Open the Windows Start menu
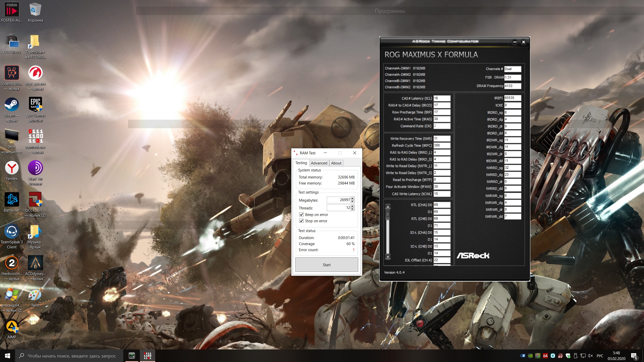The width and height of the screenshot is (644, 362). point(8,355)
